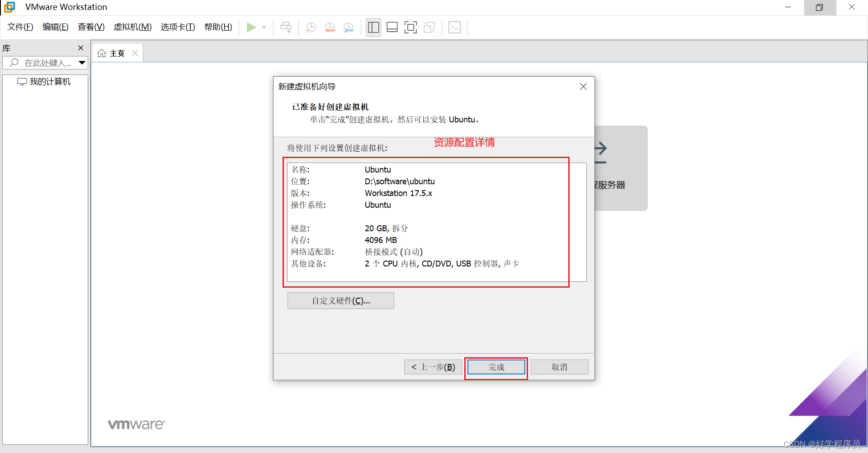Click the Unity mode toolbar icon

click(429, 28)
